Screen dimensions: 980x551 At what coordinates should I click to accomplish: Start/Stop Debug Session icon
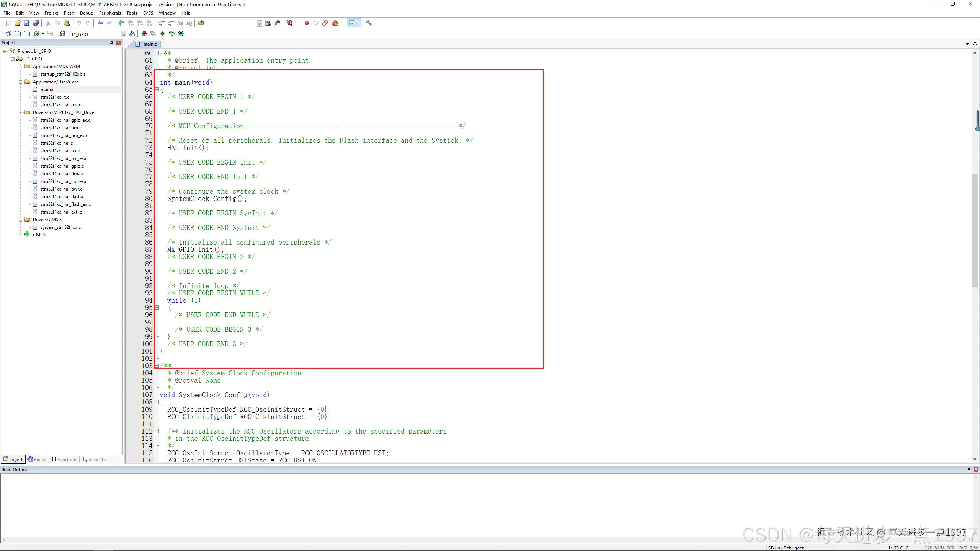tap(290, 23)
